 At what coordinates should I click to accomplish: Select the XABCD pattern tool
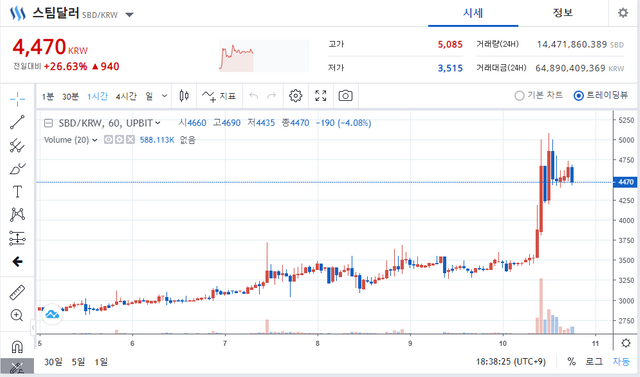(17, 215)
